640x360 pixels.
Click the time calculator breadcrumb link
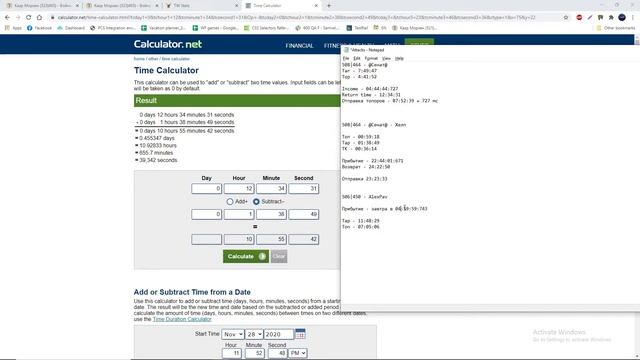point(176,59)
